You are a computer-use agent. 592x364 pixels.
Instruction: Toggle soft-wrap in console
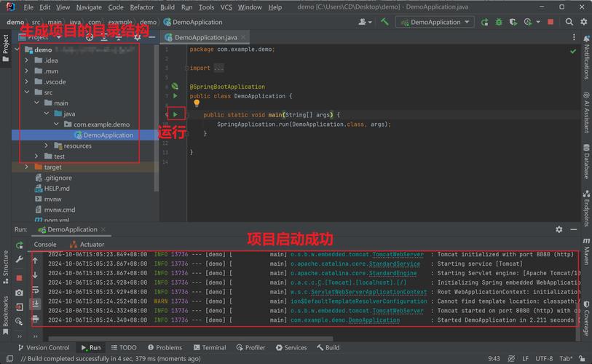click(35, 290)
